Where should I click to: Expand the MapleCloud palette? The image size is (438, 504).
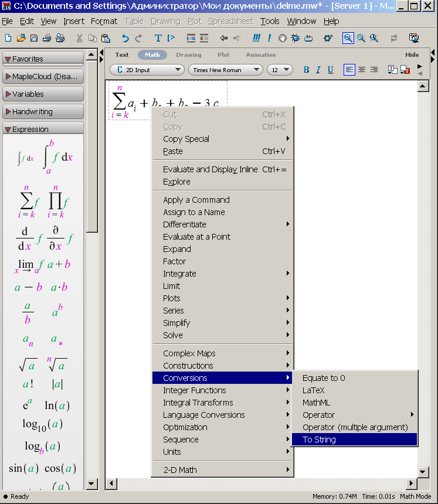pyautogui.click(x=43, y=77)
